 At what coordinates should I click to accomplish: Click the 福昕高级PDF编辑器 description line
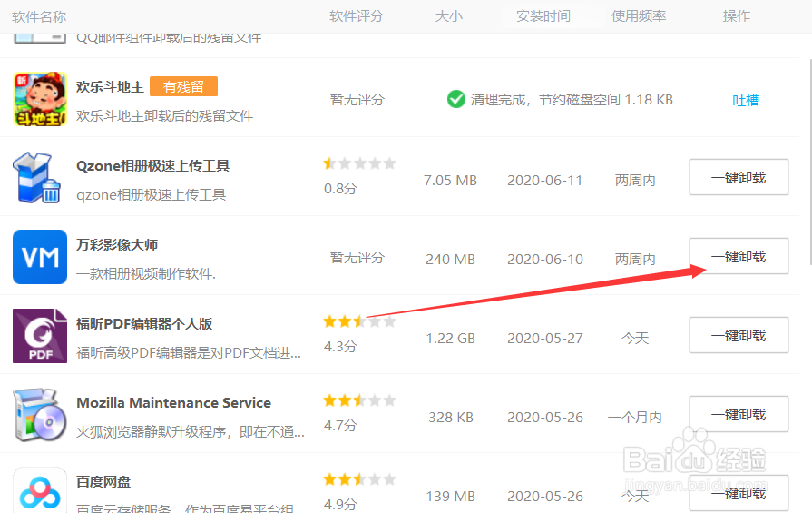[x=189, y=353]
